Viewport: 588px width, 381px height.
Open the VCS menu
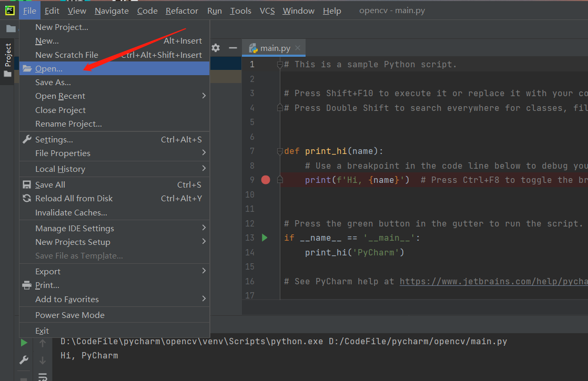pos(267,11)
